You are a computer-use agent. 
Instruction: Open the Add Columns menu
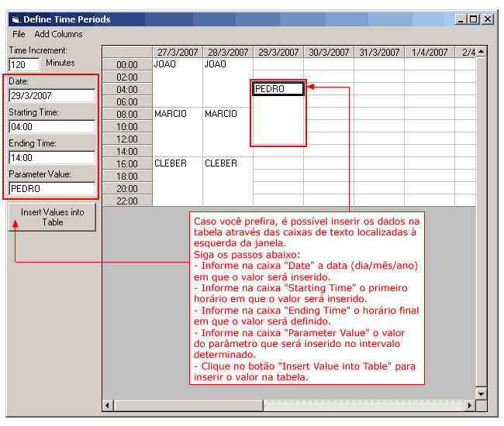point(58,34)
